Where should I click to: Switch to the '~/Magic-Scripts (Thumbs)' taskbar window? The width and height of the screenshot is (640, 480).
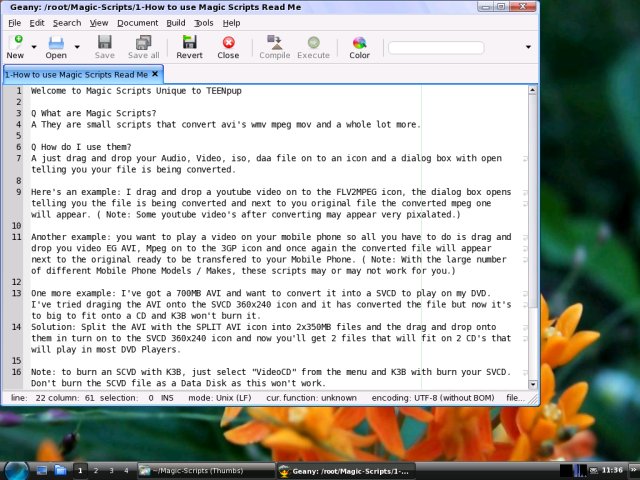[x=206, y=471]
